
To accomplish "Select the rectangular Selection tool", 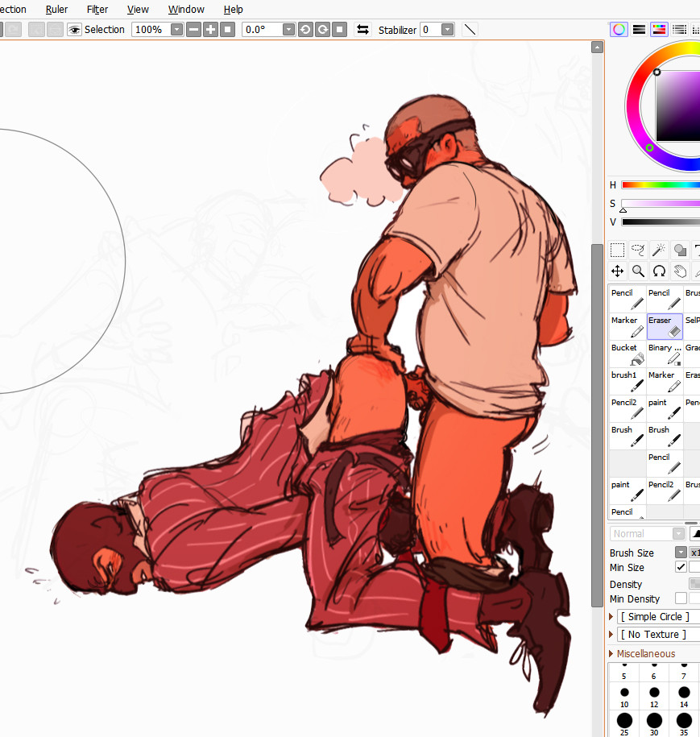I will (617, 250).
